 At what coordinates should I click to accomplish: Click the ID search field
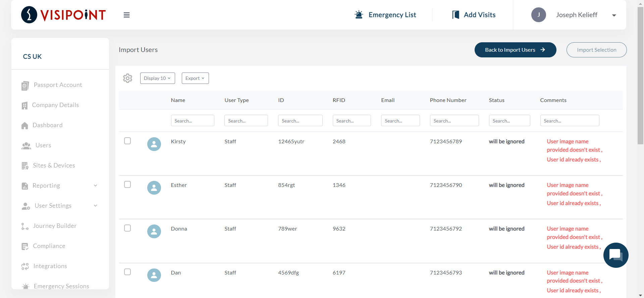pyautogui.click(x=300, y=120)
